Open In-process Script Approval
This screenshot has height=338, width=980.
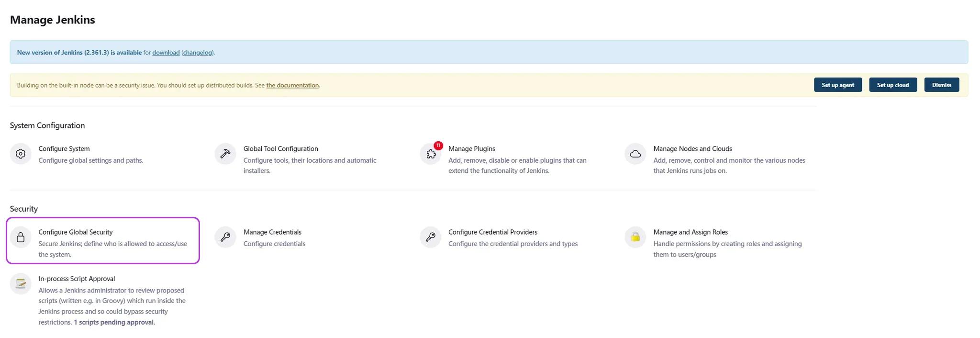click(77, 279)
